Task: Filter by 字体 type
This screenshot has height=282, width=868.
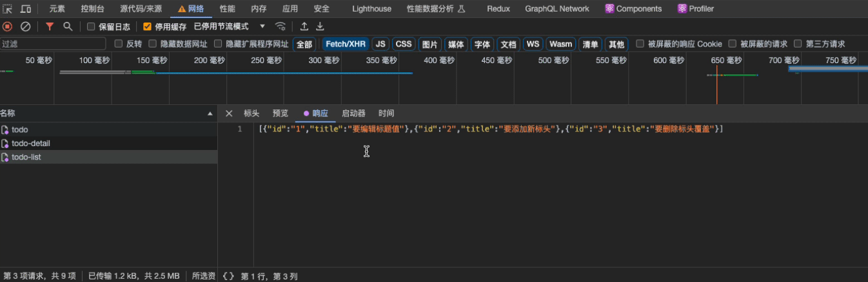Action: [x=482, y=44]
